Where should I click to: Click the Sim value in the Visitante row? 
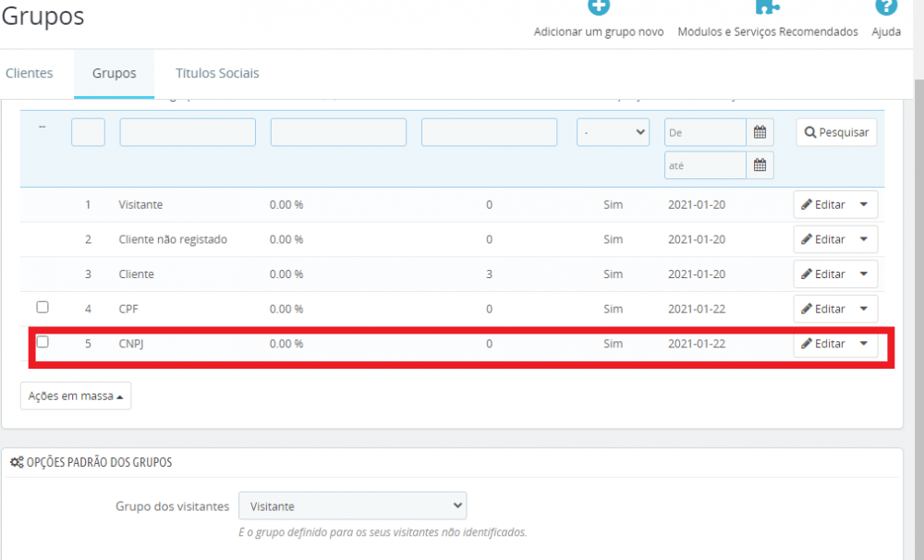pos(613,204)
